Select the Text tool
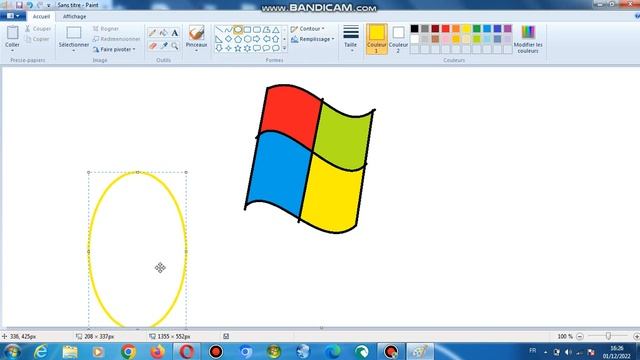This screenshot has width=640, height=360. [x=175, y=33]
